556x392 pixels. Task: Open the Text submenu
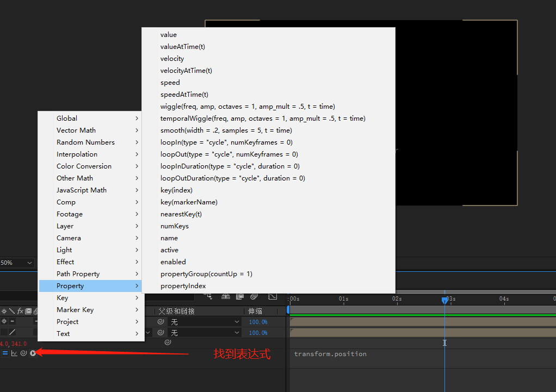(91, 333)
